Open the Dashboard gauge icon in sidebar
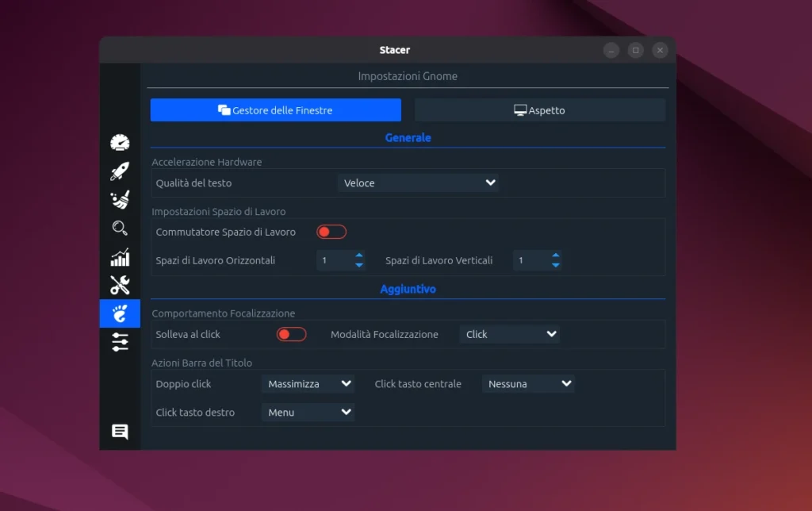812x511 pixels. (x=120, y=141)
